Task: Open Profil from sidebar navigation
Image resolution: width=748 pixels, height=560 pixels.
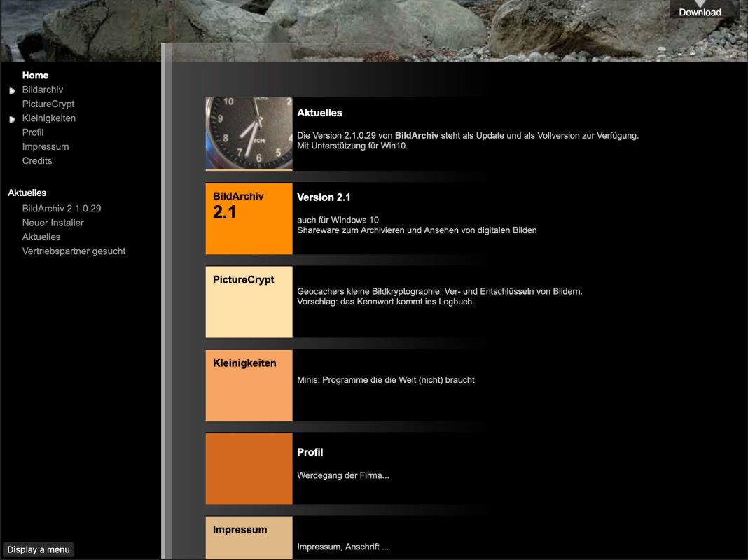Action: [x=33, y=132]
